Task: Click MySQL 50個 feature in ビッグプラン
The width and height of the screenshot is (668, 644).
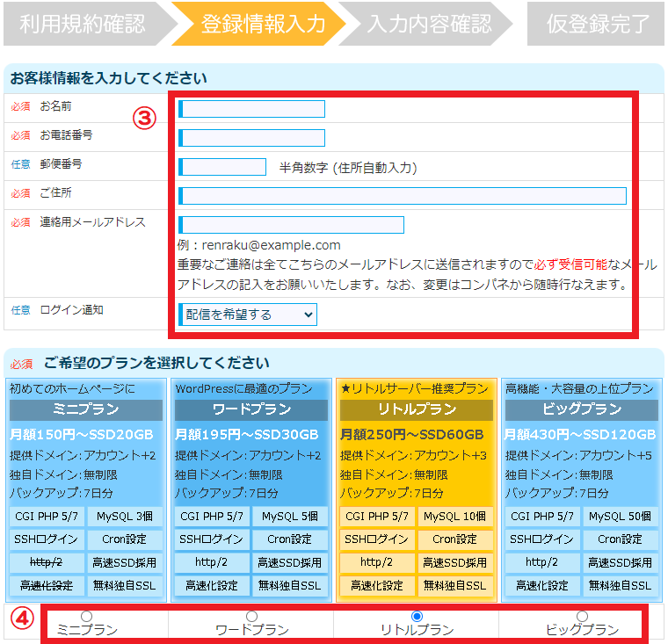Action: [621, 517]
